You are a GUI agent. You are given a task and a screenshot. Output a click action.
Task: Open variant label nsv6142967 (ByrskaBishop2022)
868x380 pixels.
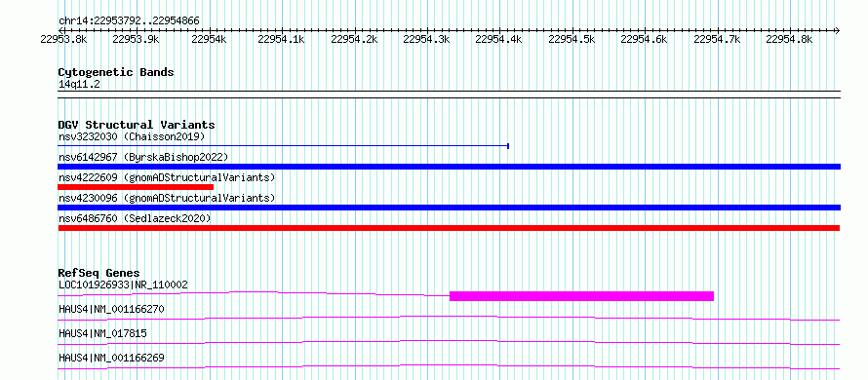pos(142,157)
